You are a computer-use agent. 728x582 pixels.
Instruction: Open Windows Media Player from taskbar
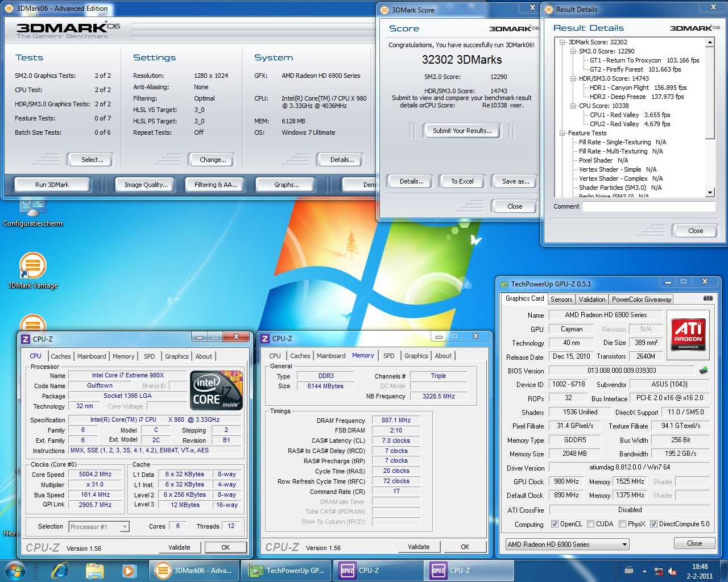(129, 570)
